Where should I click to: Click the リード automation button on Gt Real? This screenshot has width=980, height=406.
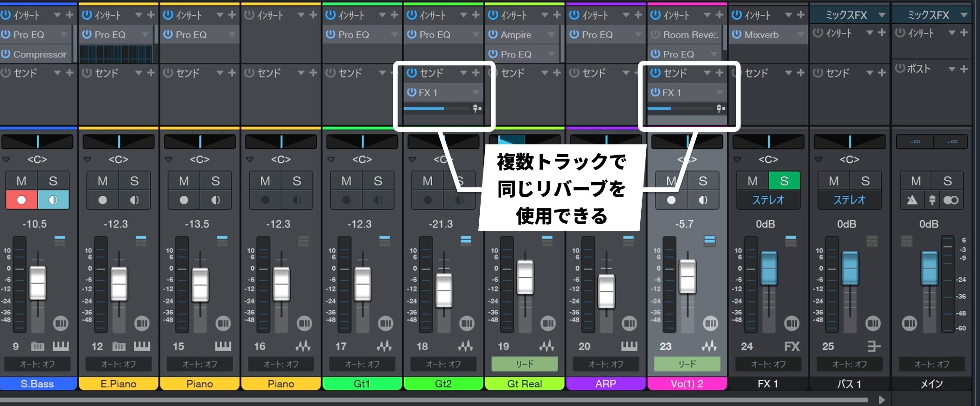(x=525, y=364)
